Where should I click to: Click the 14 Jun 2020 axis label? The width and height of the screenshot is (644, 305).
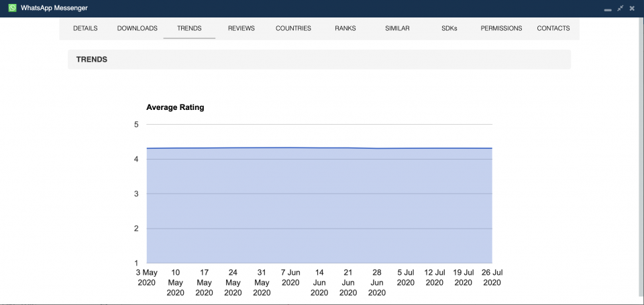click(x=319, y=282)
